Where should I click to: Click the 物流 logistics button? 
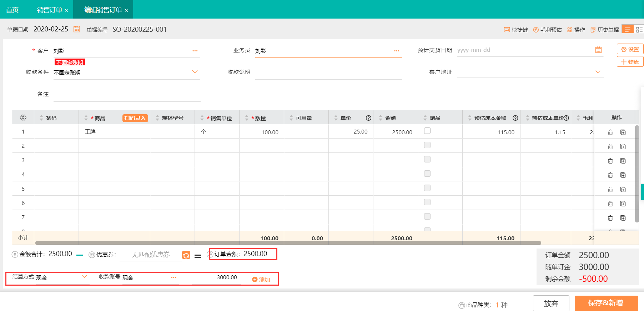coord(630,62)
